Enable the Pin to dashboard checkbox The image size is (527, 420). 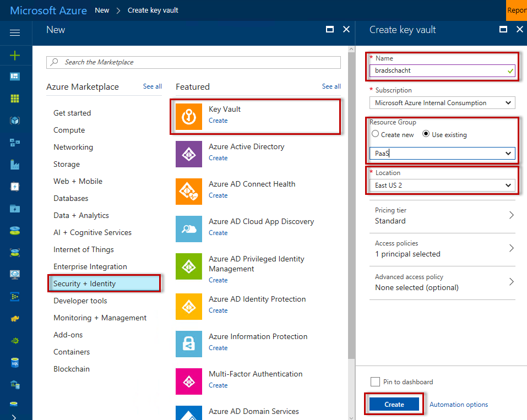pyautogui.click(x=376, y=382)
